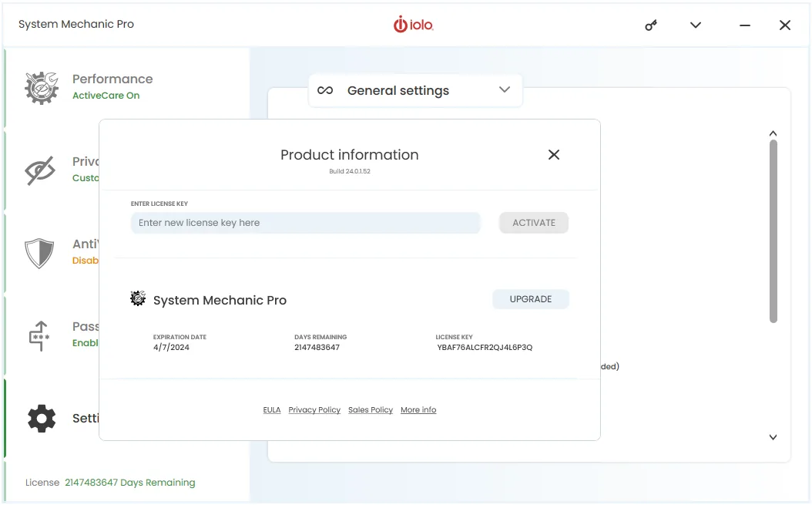
Task: Open the license key icon in title bar
Action: (x=651, y=25)
